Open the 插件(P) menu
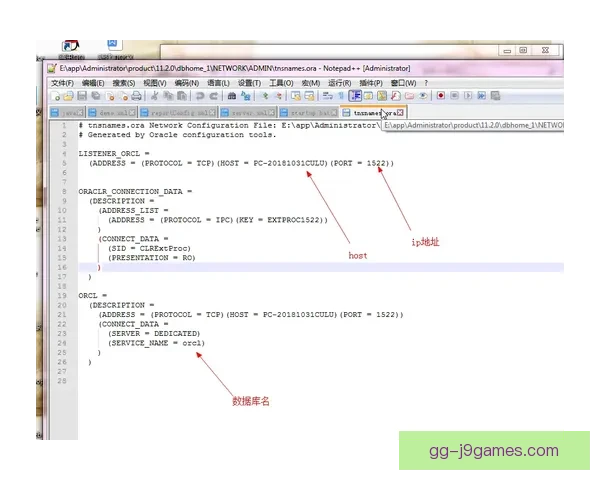This screenshot has width=600, height=480. [371, 83]
